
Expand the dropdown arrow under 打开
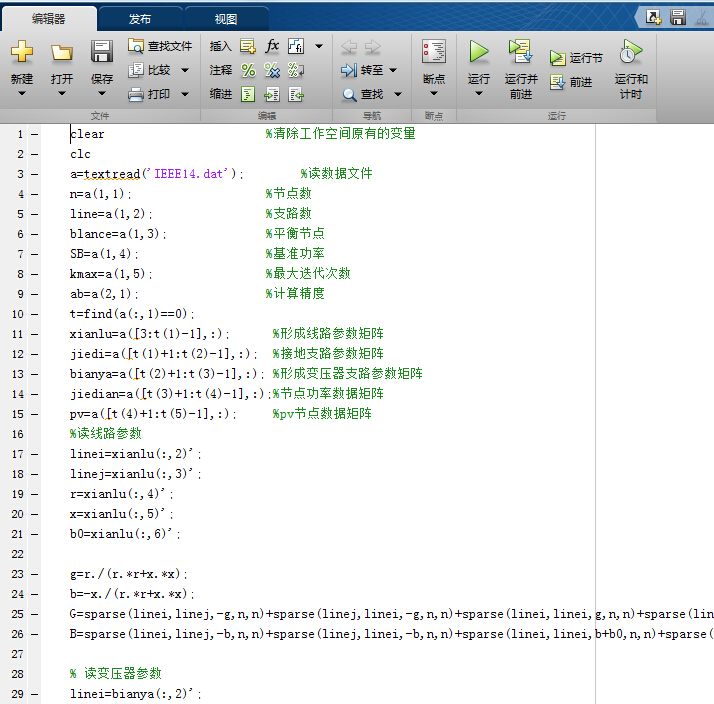[62, 93]
